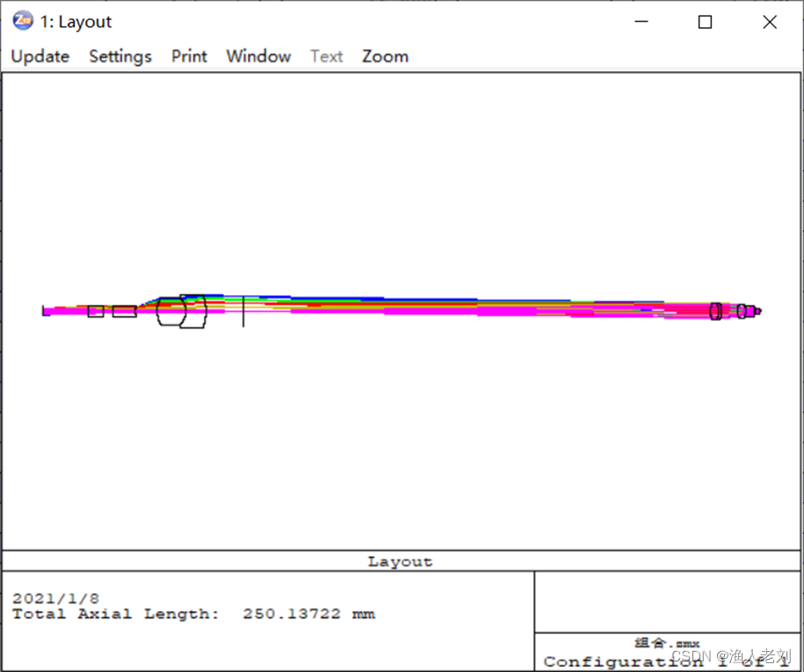Click the '1: Layout' window title
Screen dimensions: 804x672
[76, 22]
